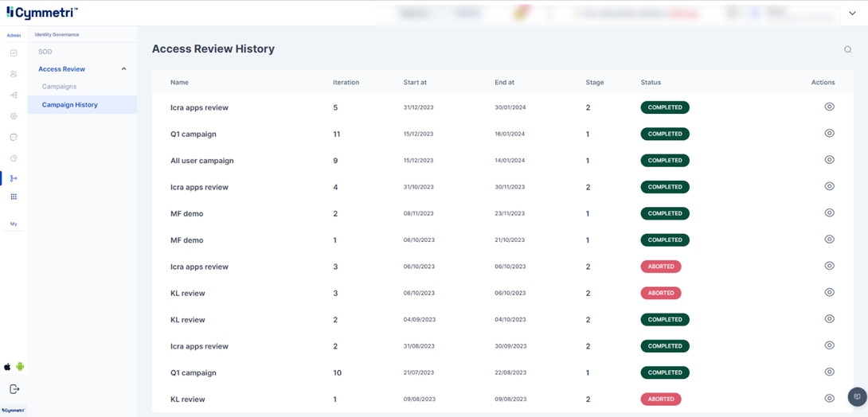Click the logout icon in left sidebar

[x=14, y=389]
